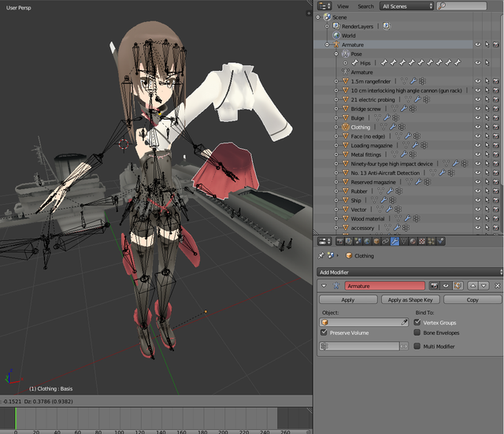Image resolution: width=504 pixels, height=434 pixels.
Task: Hide Clothing object via eye icon
Action: [x=478, y=127]
